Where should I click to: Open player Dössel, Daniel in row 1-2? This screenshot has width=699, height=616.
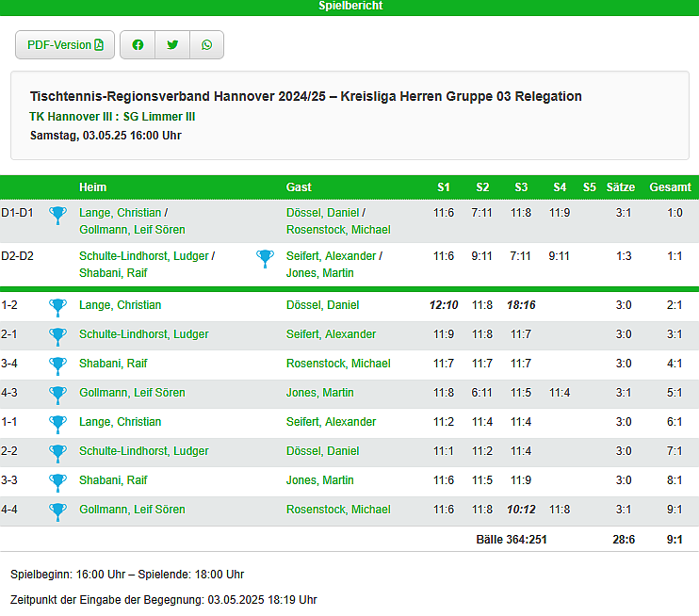322,305
